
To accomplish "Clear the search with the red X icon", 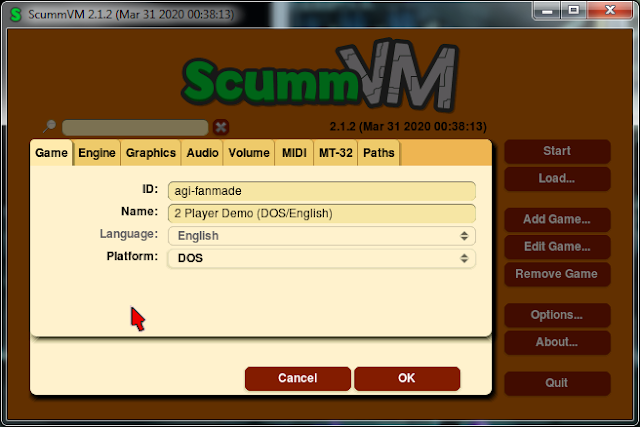I will tap(221, 127).
